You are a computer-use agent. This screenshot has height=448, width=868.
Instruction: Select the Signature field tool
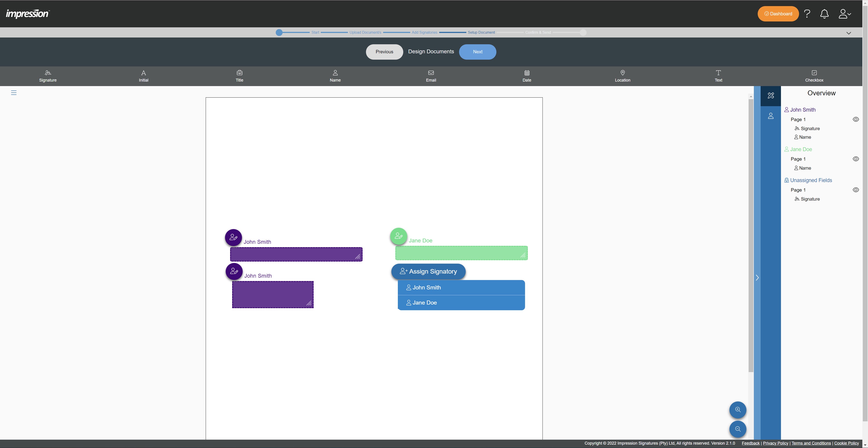[x=48, y=76]
